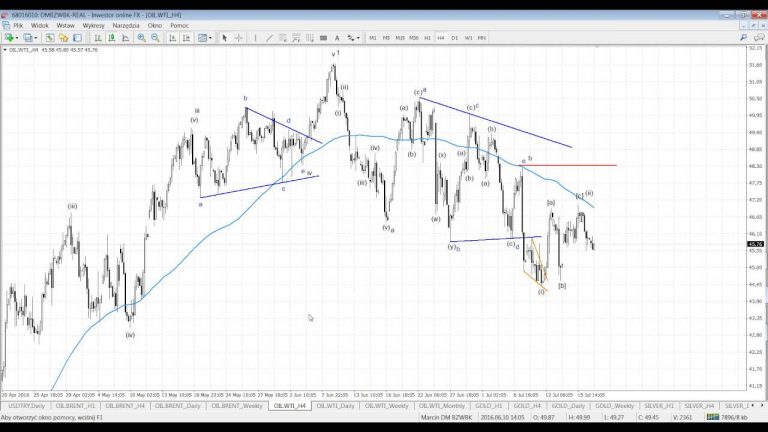The height and width of the screenshot is (432, 768).
Task: Select the active H4 timeframe button
Action: (441, 38)
